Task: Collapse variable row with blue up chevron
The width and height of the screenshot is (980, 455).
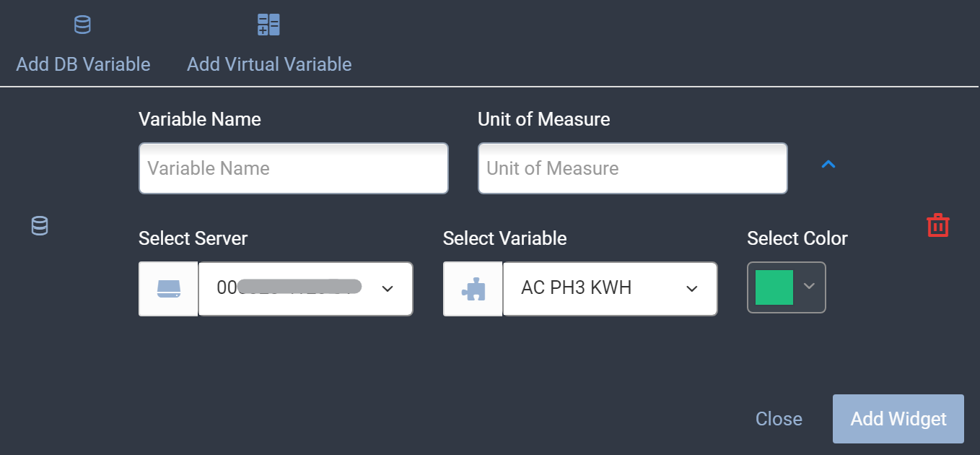Action: pos(828,165)
